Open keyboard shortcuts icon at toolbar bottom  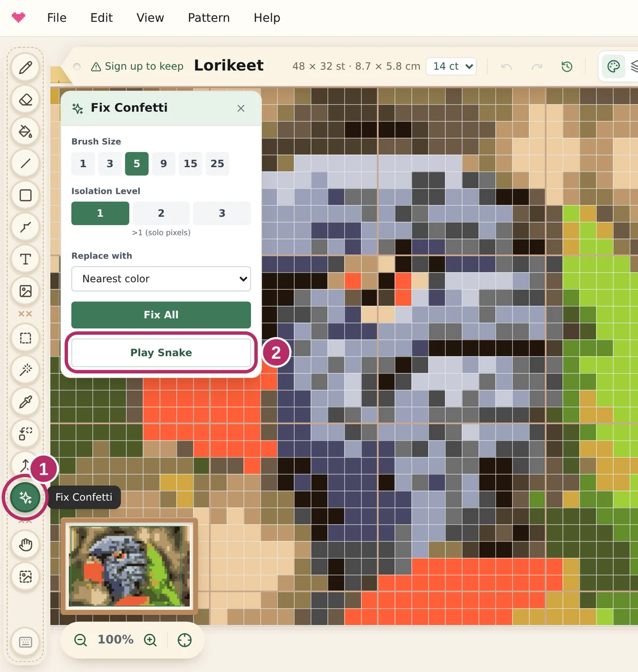coord(26,642)
